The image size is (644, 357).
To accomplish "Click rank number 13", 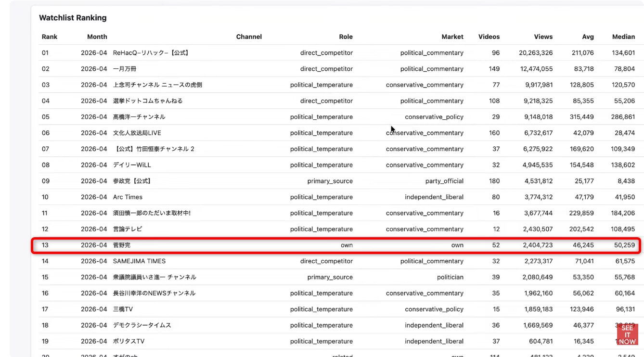I will (x=45, y=245).
